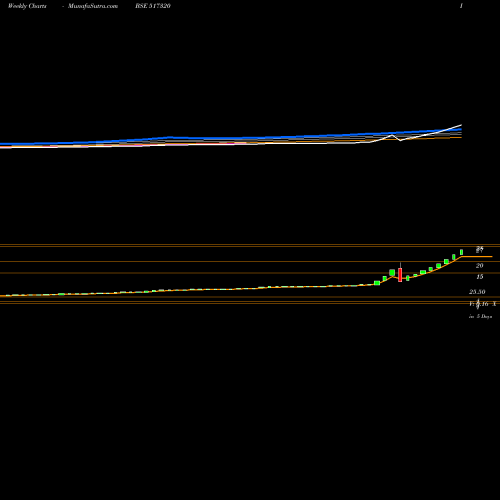
Task: Click the '20' price axis label
Action: [x=479, y=266]
